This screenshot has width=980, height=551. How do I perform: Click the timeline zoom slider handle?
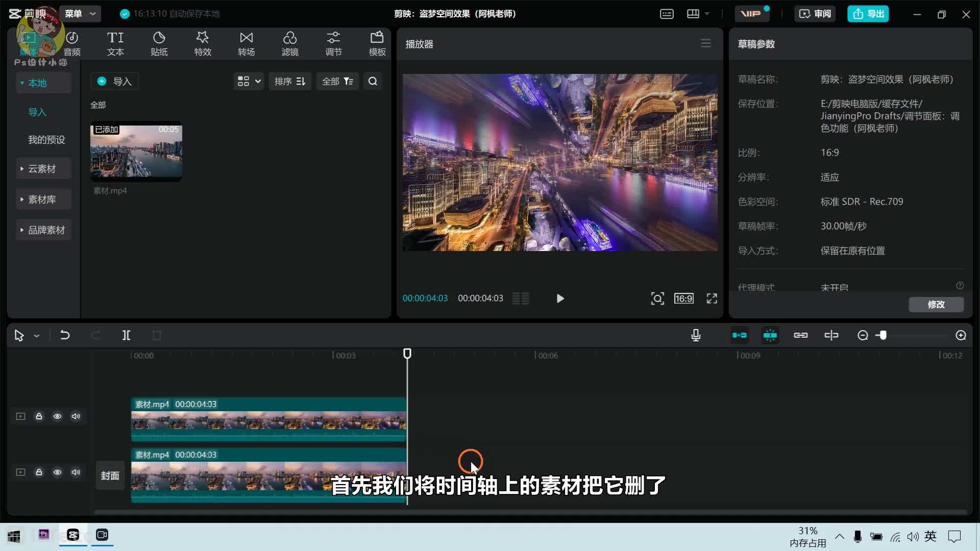click(x=883, y=335)
